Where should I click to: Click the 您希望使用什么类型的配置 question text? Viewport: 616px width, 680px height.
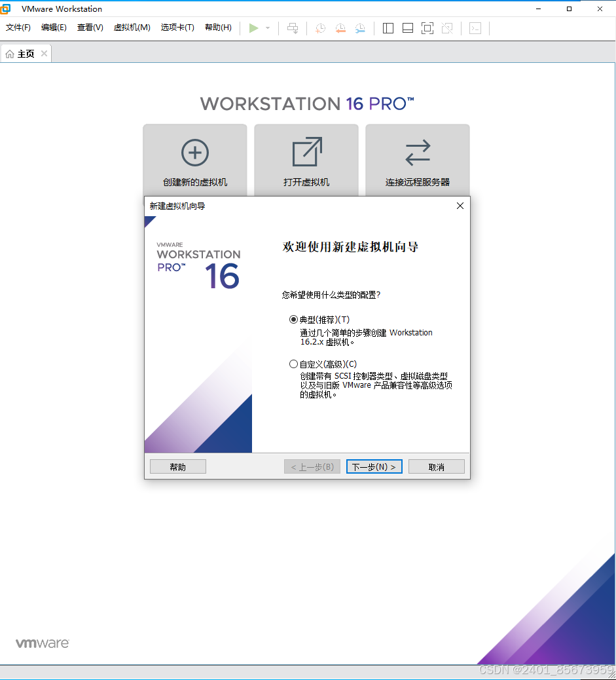(331, 295)
